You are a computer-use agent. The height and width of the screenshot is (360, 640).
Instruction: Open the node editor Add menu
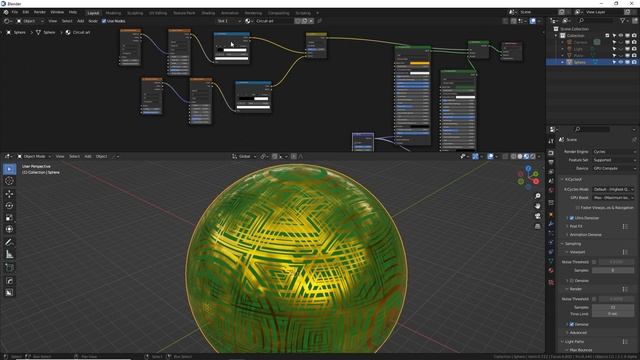[x=80, y=21]
